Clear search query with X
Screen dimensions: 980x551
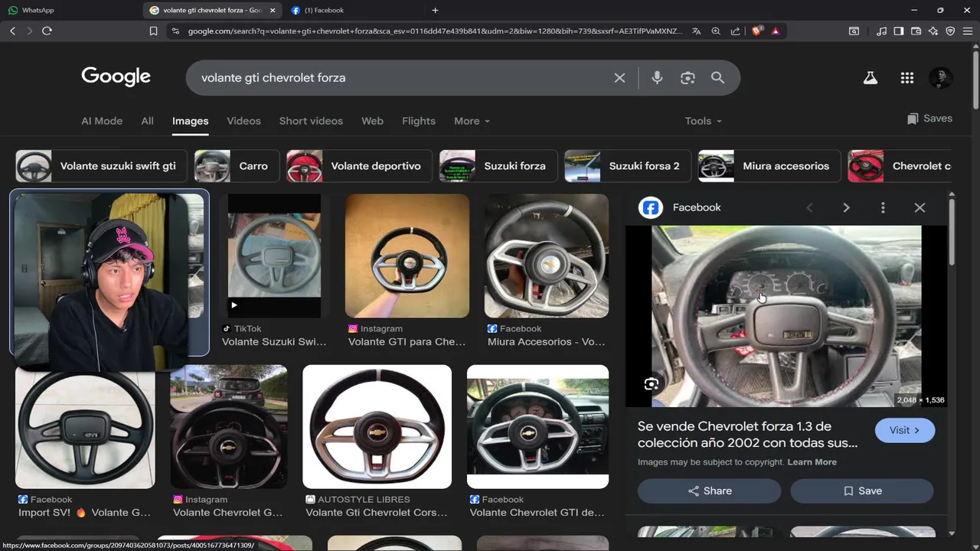pyautogui.click(x=619, y=77)
